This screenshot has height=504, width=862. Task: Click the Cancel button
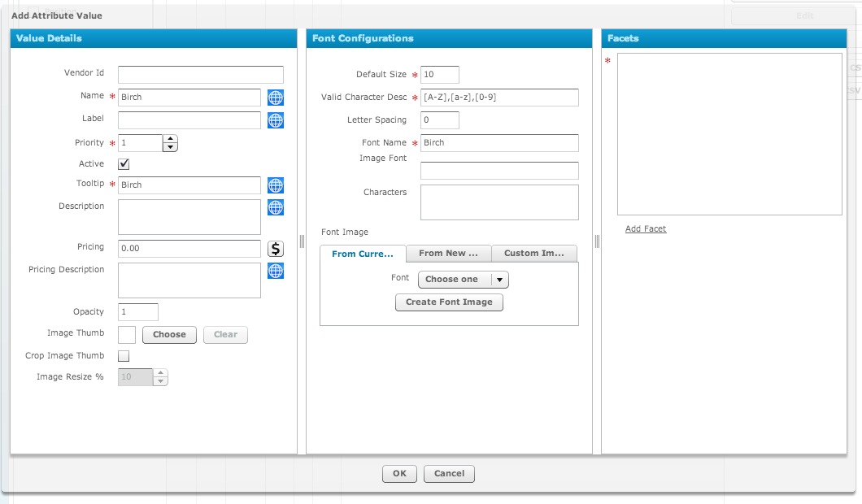pos(449,473)
